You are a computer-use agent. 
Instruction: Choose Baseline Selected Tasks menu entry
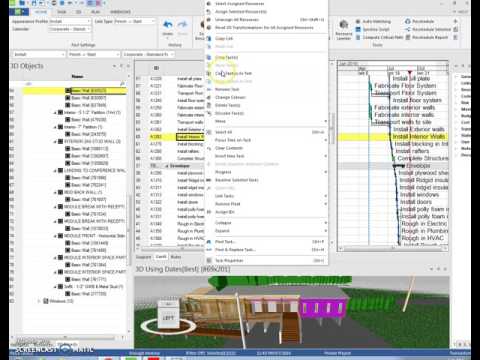pyautogui.click(x=266, y=180)
